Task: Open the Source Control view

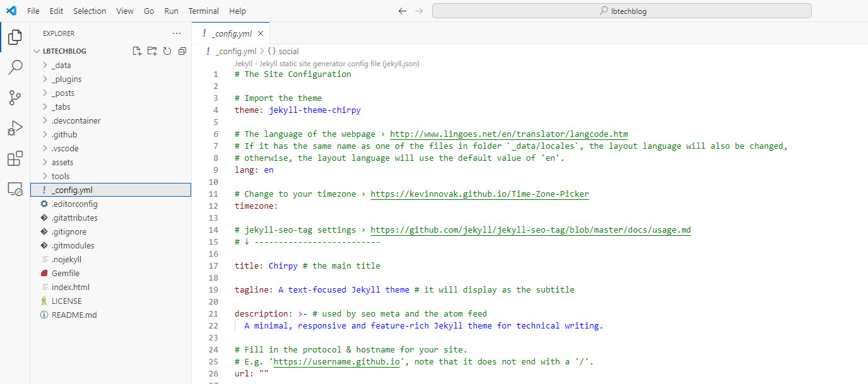Action: tap(15, 98)
